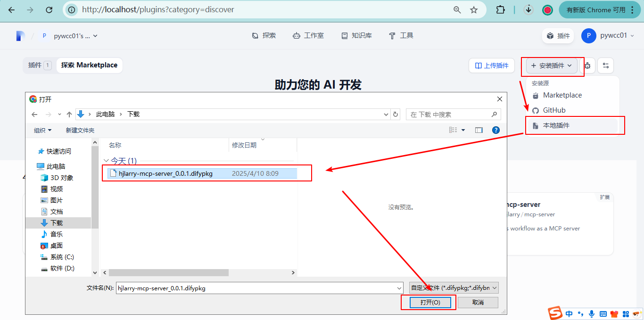The image size is (644, 320).
Task: Click the 上传插件 button
Action: [x=492, y=66]
